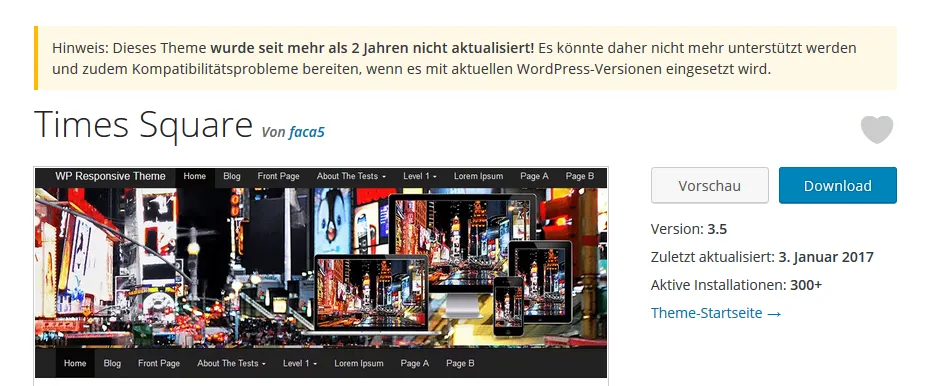The height and width of the screenshot is (386, 934).
Task: Select Page B in the top preview menu
Action: pyautogui.click(x=580, y=176)
